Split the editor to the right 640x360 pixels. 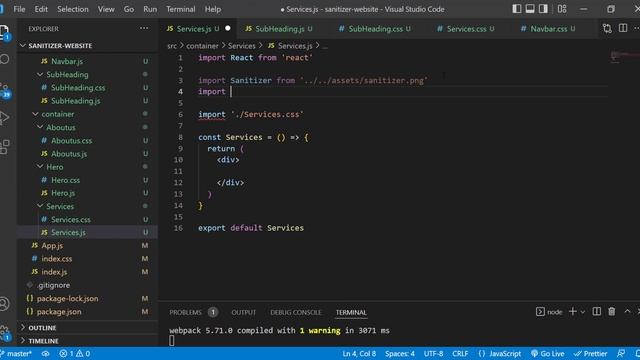pyautogui.click(x=623, y=28)
